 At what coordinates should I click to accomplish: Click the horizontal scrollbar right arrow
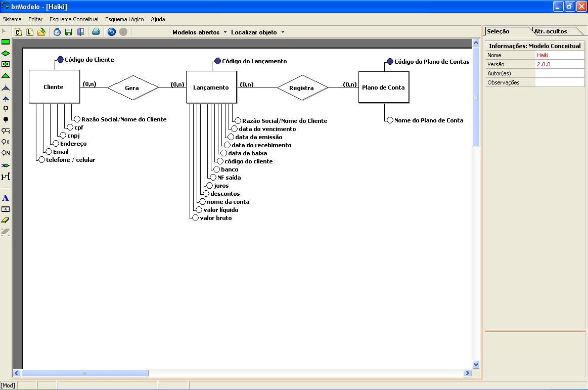tap(467, 373)
